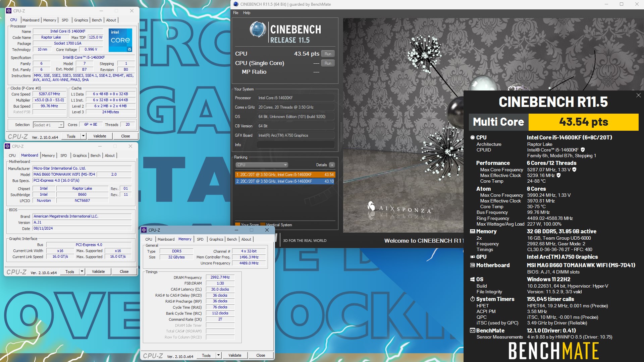The height and width of the screenshot is (362, 644).
Task: Click Level 3 cache 24 MBytes value
Action: click(x=111, y=112)
